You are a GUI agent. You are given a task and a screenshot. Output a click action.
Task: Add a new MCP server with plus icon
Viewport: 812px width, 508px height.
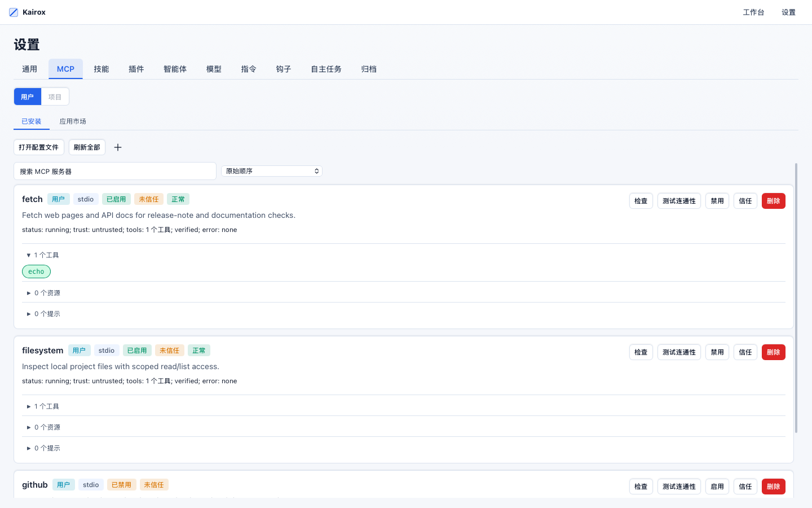pyautogui.click(x=118, y=147)
